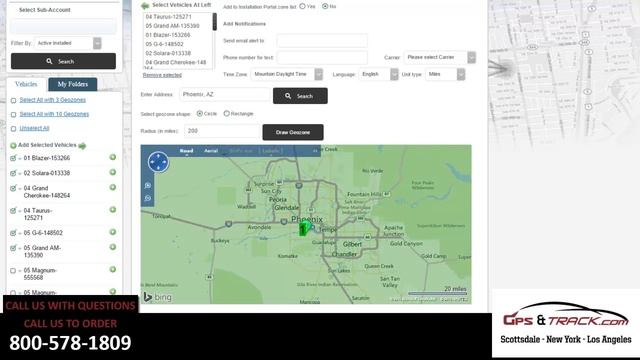Check the Unselect All box

[13, 129]
